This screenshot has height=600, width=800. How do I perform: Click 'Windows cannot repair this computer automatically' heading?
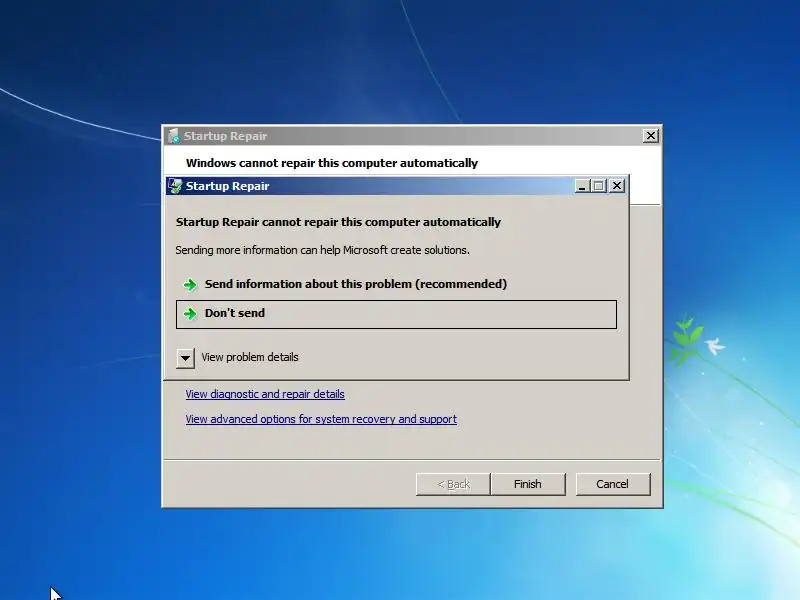[x=332, y=163]
